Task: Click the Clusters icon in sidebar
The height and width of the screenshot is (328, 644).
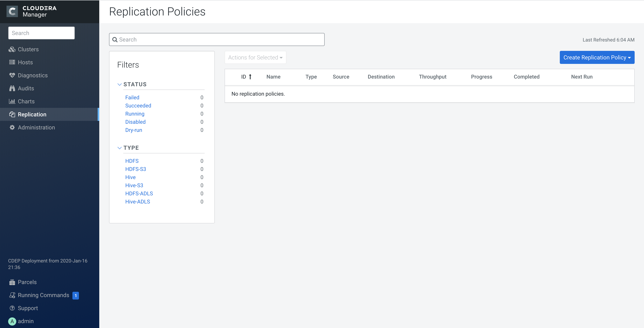Action: click(x=12, y=49)
